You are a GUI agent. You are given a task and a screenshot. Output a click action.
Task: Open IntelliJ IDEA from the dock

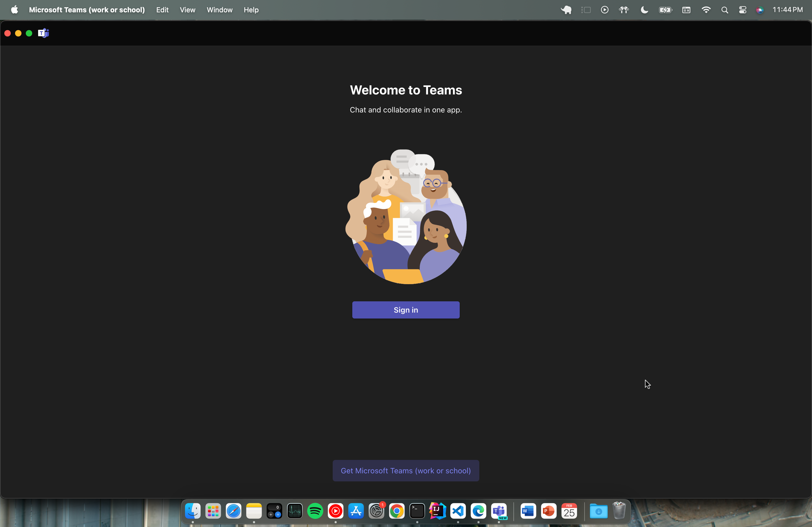coord(437,511)
